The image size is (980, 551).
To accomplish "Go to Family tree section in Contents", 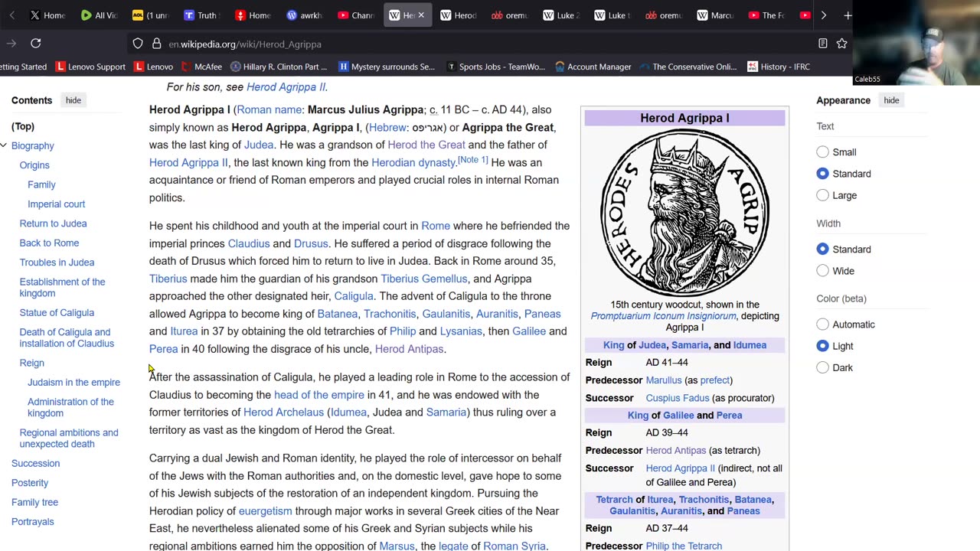I will [34, 502].
